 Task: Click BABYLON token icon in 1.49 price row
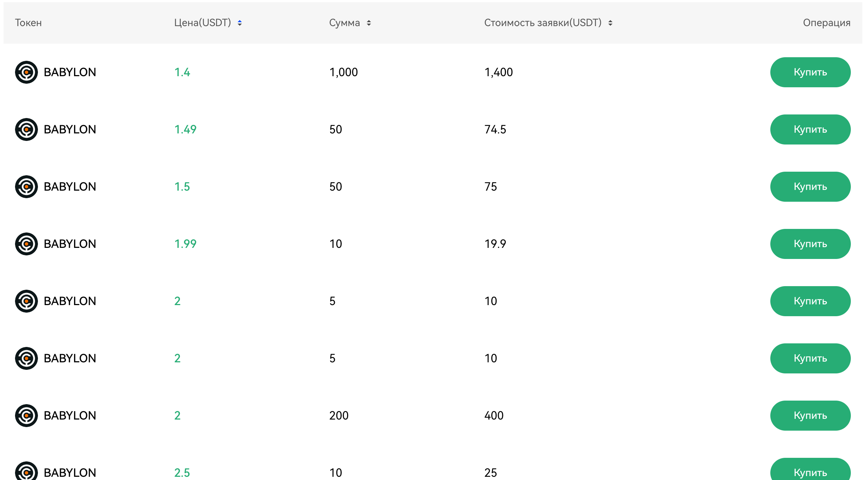(26, 129)
